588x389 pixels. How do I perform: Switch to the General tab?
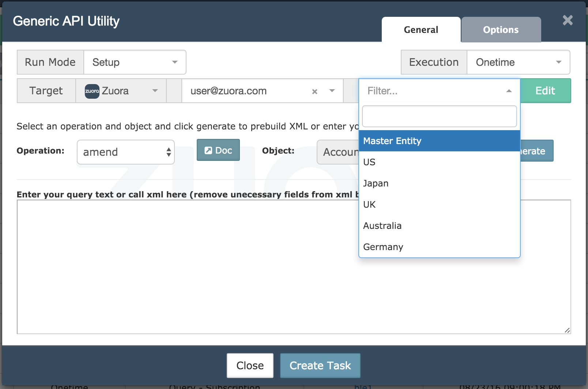pyautogui.click(x=421, y=30)
